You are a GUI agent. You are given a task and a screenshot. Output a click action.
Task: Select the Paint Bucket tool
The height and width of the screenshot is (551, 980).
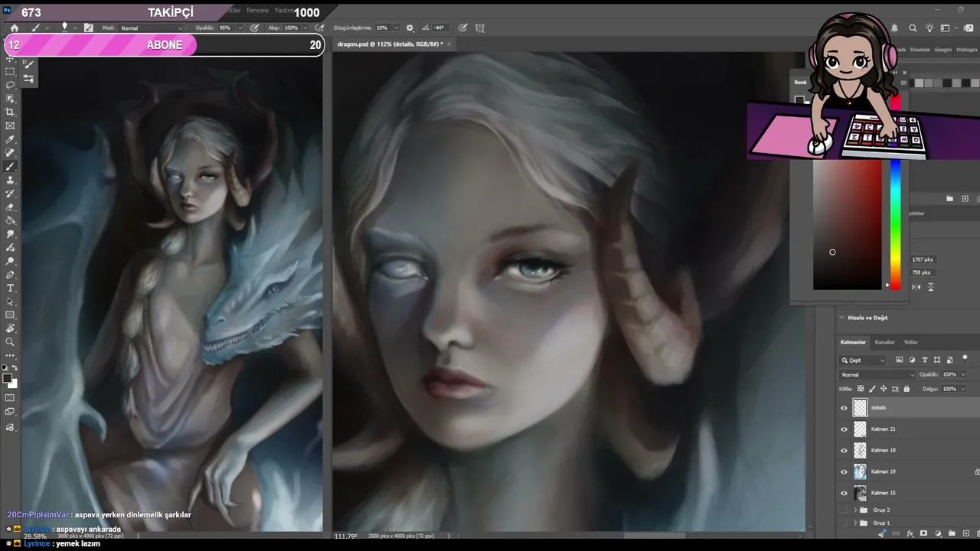coord(10,220)
